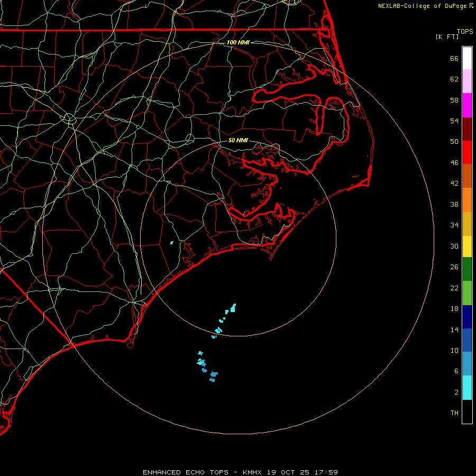Click the yellow swatch near 30
This screenshot has height=476, width=476.
(x=467, y=246)
